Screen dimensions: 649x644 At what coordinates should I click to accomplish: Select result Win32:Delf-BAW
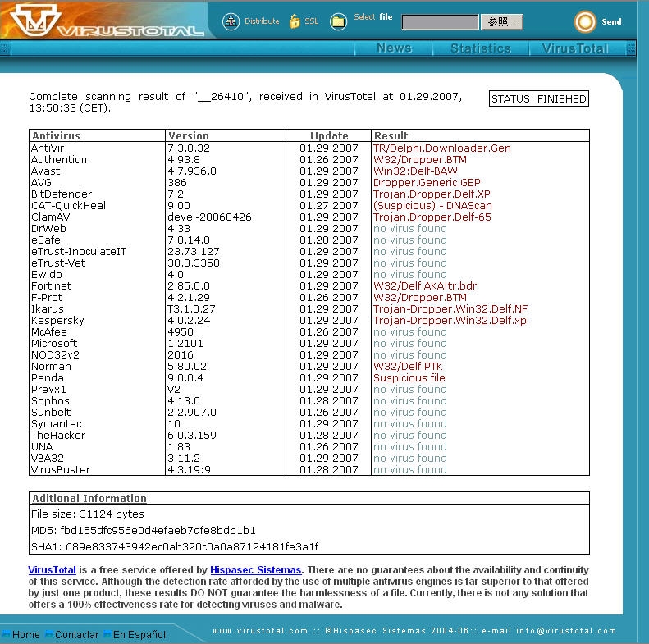point(415,171)
